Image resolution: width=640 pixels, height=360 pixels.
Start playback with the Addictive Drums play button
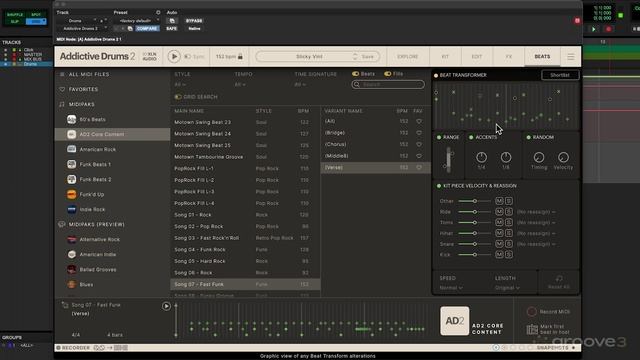[x=174, y=56]
